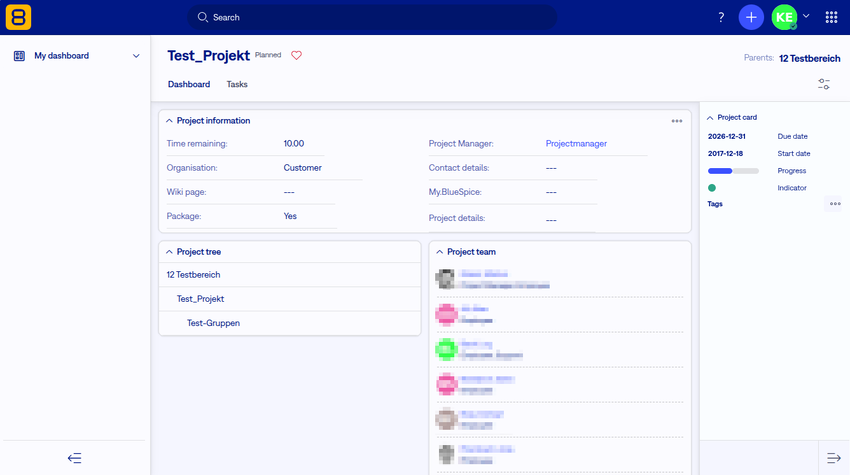Open the KE user avatar
The width and height of the screenshot is (850, 475).
coord(784,17)
